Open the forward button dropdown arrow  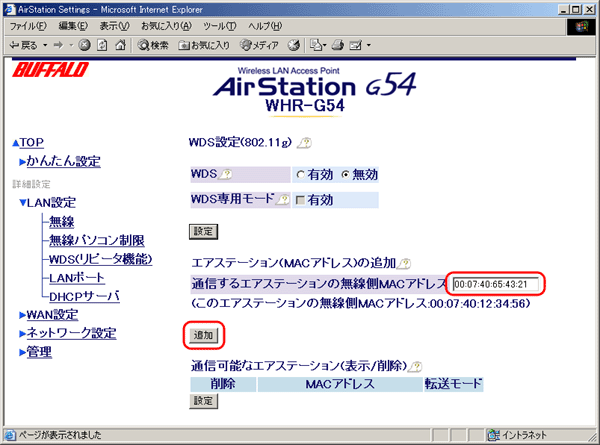pos(71,46)
